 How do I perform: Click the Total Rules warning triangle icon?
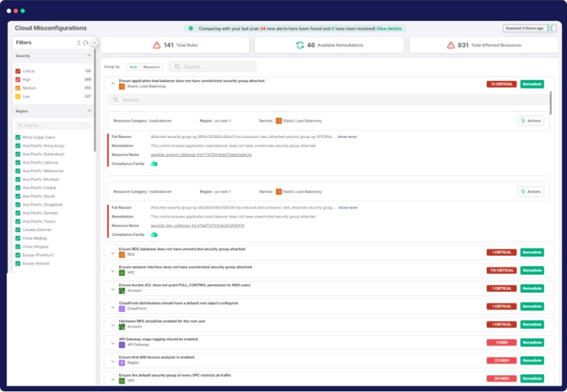[x=157, y=45]
